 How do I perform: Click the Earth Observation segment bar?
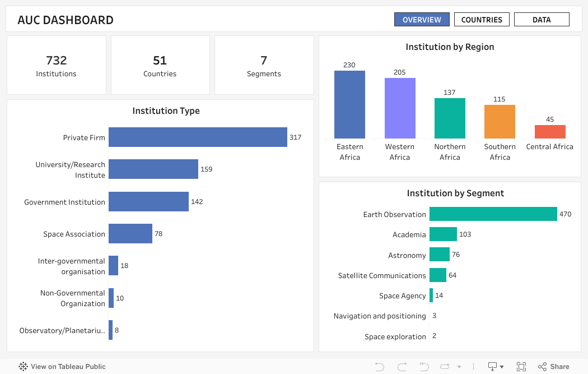coord(493,214)
